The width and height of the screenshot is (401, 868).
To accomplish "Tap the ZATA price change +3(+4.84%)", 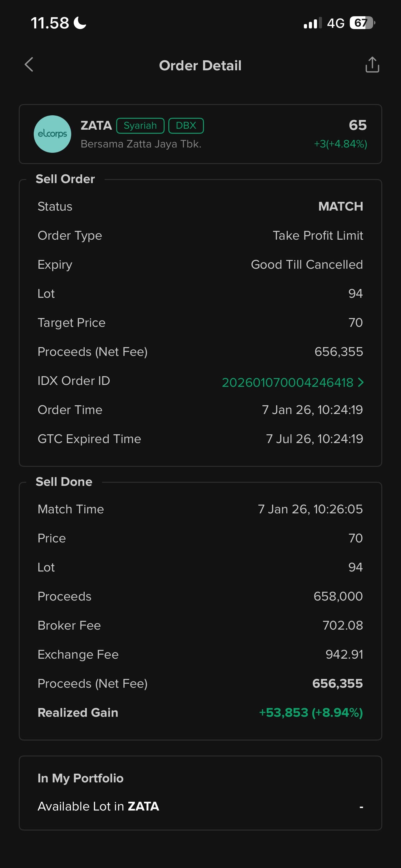I will tap(340, 144).
